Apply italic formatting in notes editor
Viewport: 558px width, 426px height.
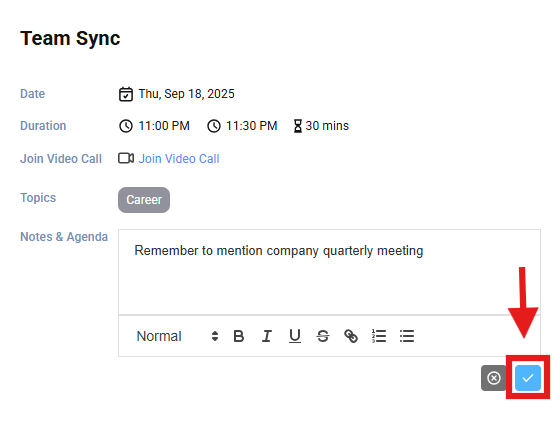(267, 336)
